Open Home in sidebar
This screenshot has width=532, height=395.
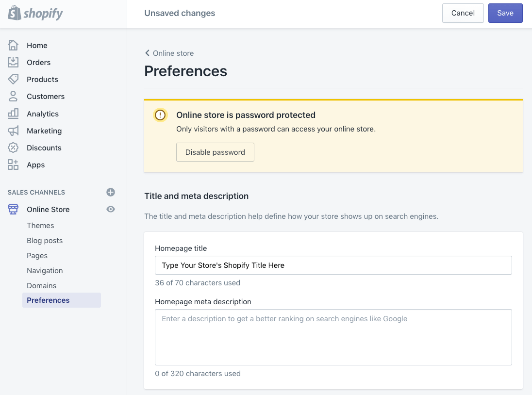coord(37,46)
